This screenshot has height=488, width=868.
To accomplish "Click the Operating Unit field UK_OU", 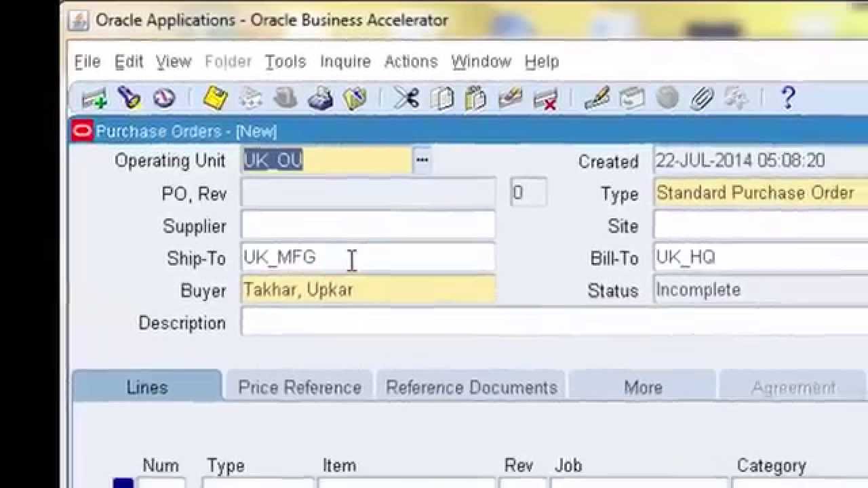I will [326, 160].
